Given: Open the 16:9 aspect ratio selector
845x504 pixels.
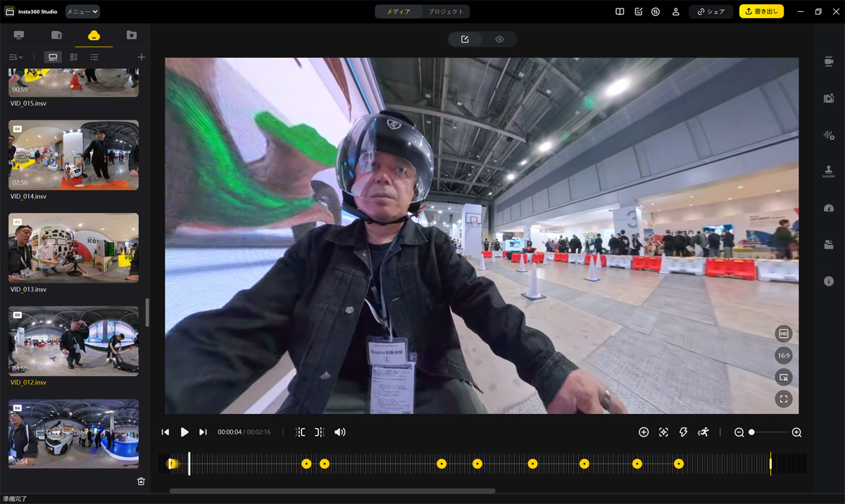Looking at the screenshot, I should pyautogui.click(x=783, y=355).
